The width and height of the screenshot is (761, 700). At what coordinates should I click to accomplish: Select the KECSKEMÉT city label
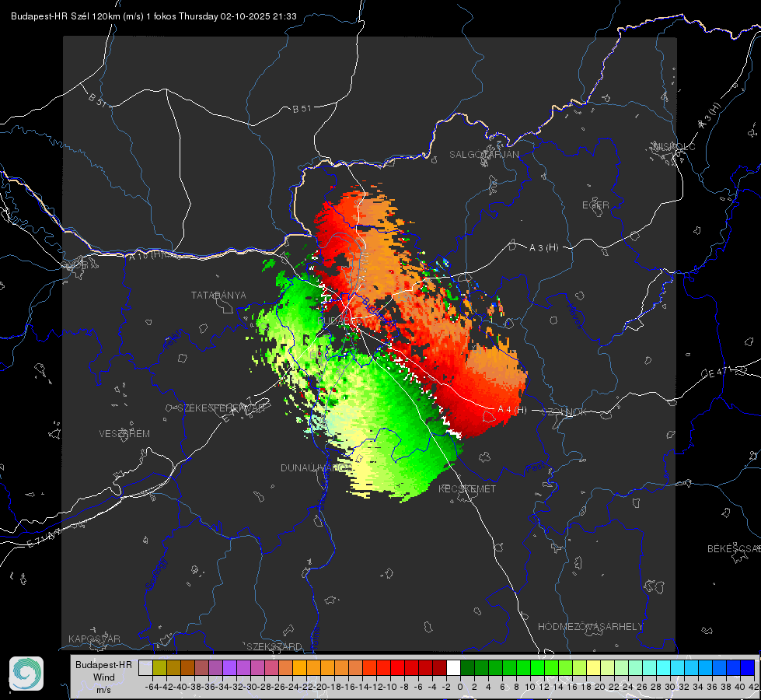[467, 489]
